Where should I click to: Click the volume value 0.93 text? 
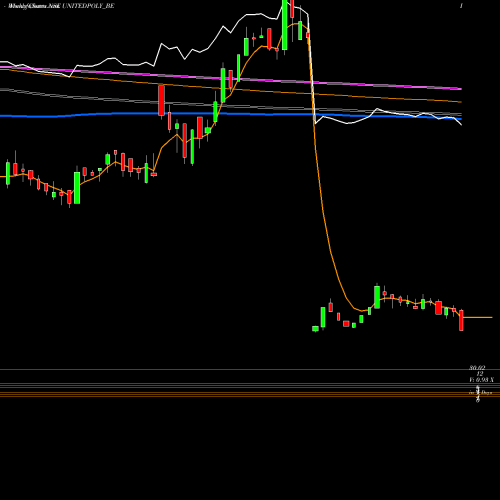tap(482, 380)
